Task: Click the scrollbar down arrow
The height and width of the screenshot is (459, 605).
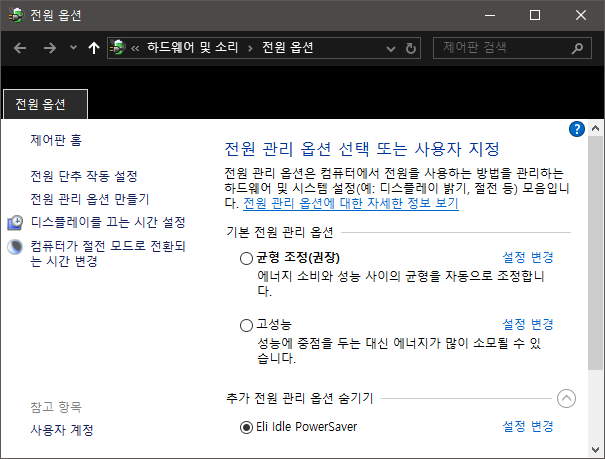Action: (595, 450)
